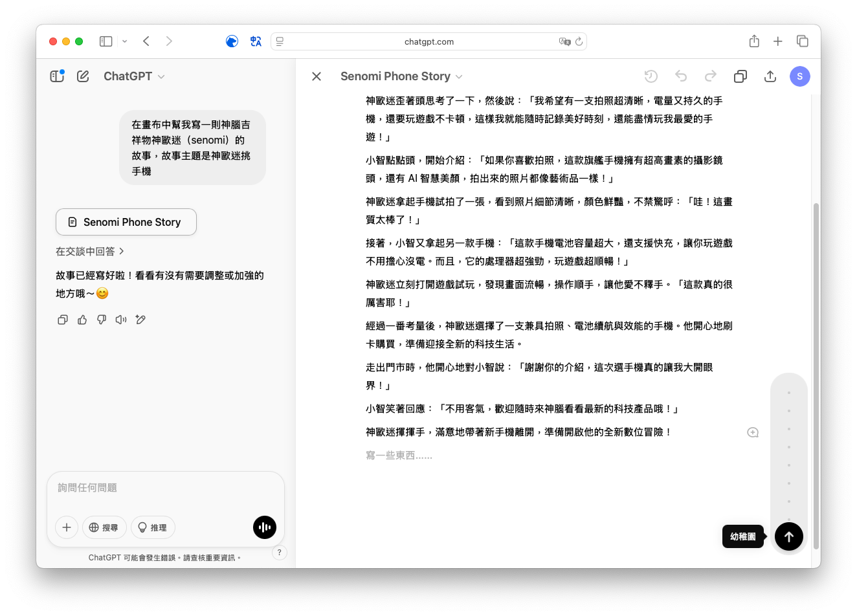Copy the assistant's response

[x=63, y=320]
